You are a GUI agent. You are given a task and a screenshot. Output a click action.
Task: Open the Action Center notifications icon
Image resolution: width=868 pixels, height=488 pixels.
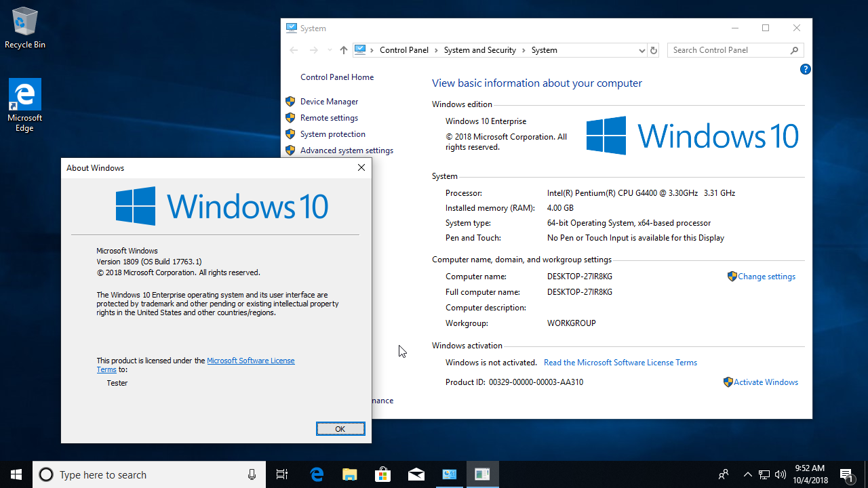pos(846,474)
